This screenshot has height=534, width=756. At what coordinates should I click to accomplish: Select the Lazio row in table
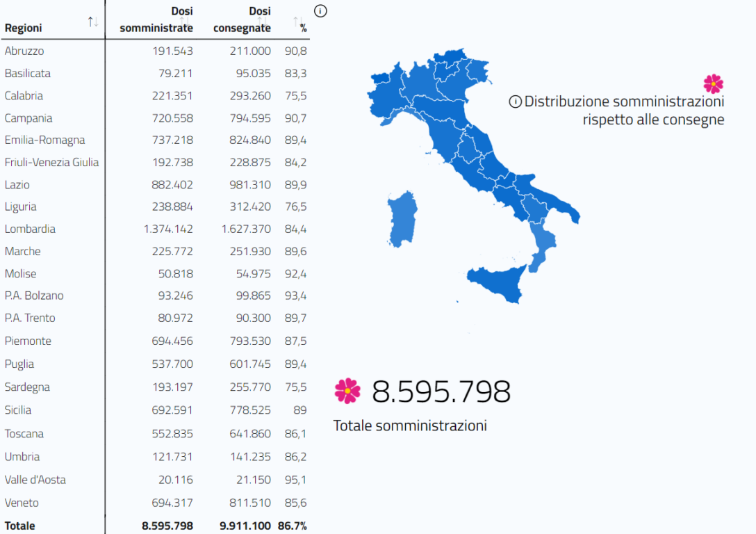(155, 184)
